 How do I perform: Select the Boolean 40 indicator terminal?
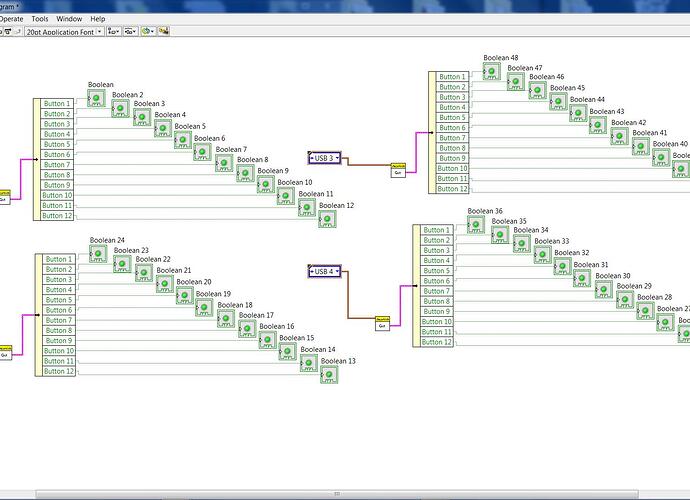(x=661, y=158)
